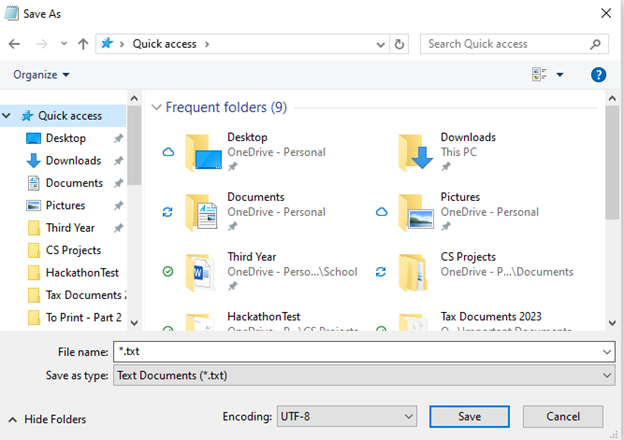Open the recent locations dropdown arrow
Viewport: 624px width, 440px height.
(x=64, y=44)
